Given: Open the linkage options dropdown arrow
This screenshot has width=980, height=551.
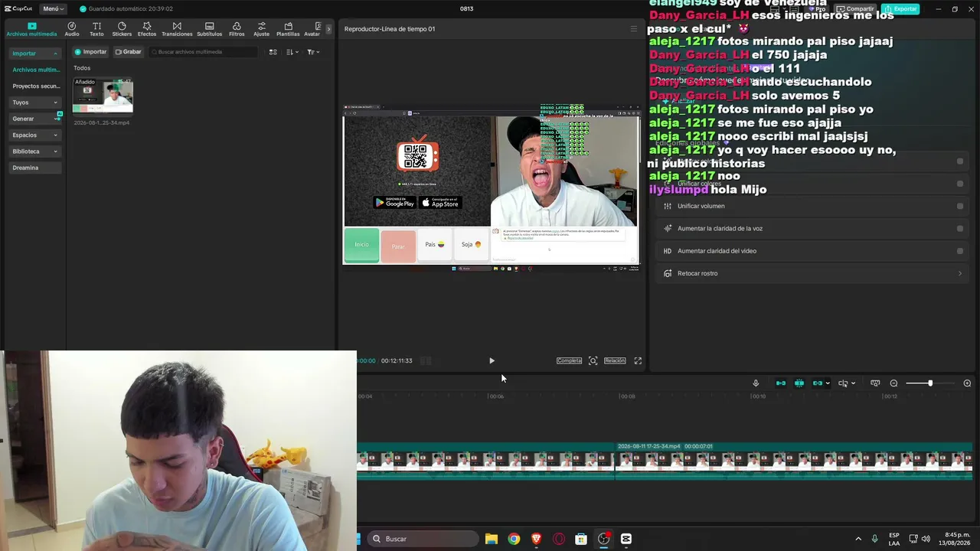Looking at the screenshot, I should pyautogui.click(x=828, y=383).
